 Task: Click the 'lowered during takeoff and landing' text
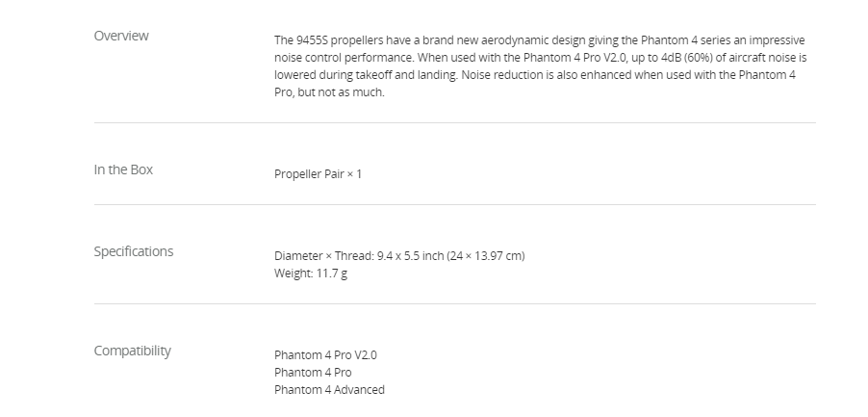pyautogui.click(x=366, y=75)
